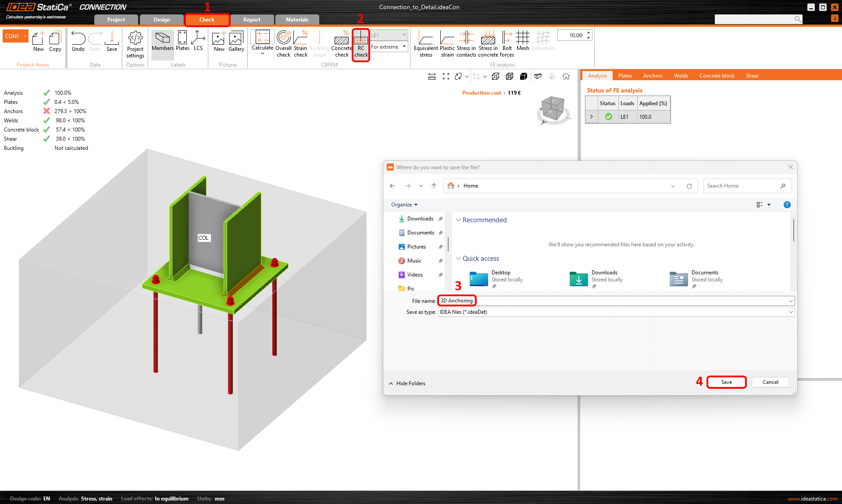Switch to the Design tab
The height and width of the screenshot is (504, 842).
pos(161,19)
